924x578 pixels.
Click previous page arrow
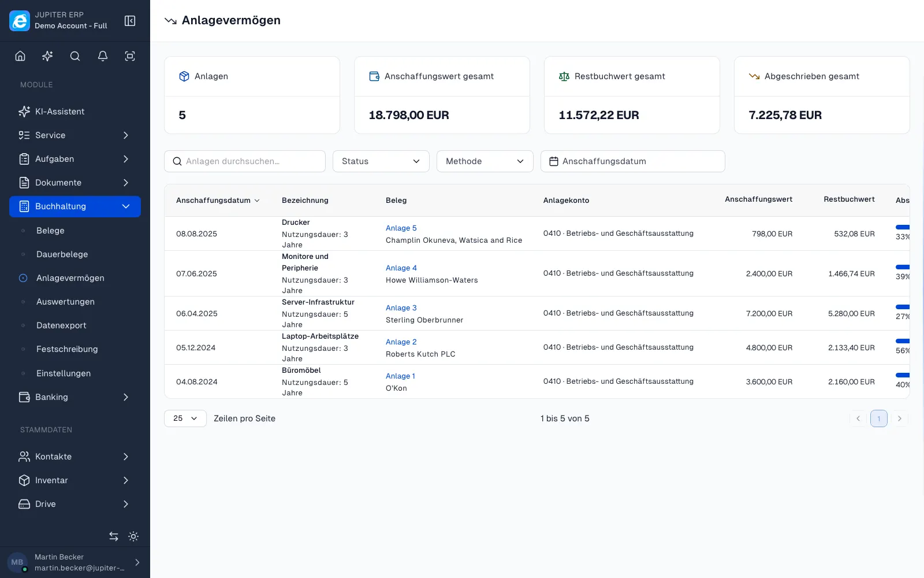(858, 418)
